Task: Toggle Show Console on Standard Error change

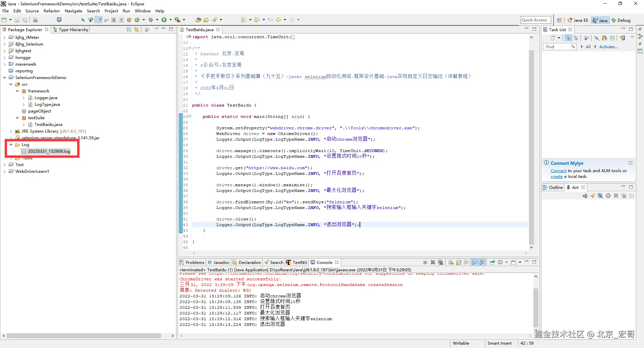Action: [x=482, y=262]
